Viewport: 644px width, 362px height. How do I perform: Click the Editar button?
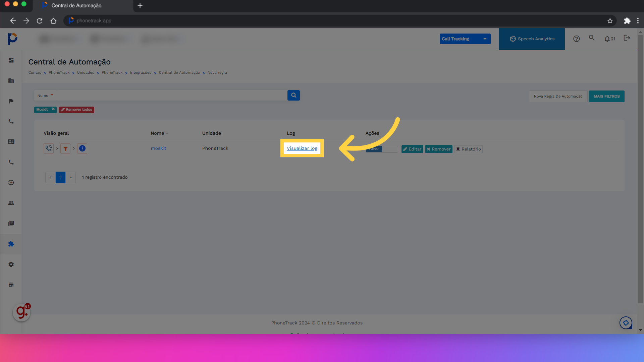pos(412,149)
